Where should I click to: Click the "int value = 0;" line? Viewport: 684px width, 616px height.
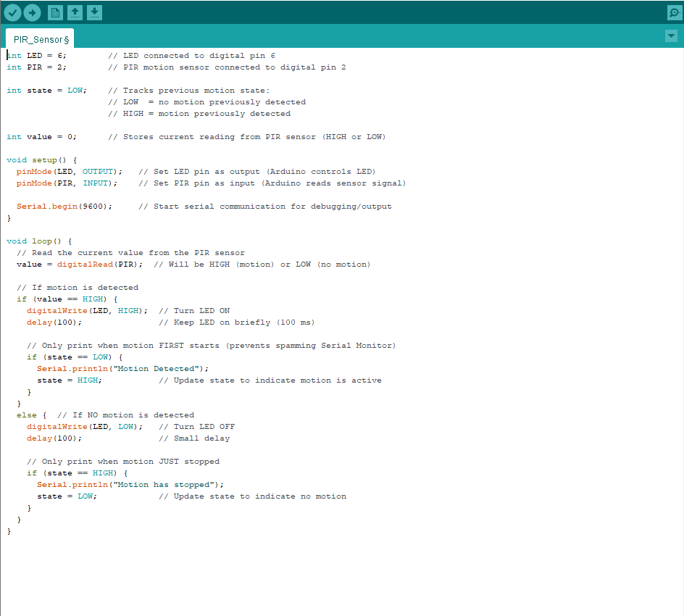[x=41, y=137]
